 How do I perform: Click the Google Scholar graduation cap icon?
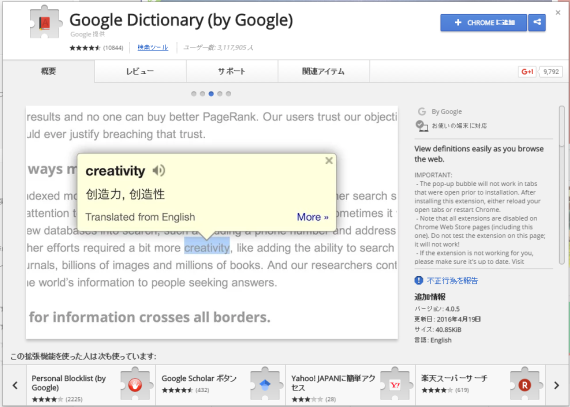pyautogui.click(x=265, y=385)
